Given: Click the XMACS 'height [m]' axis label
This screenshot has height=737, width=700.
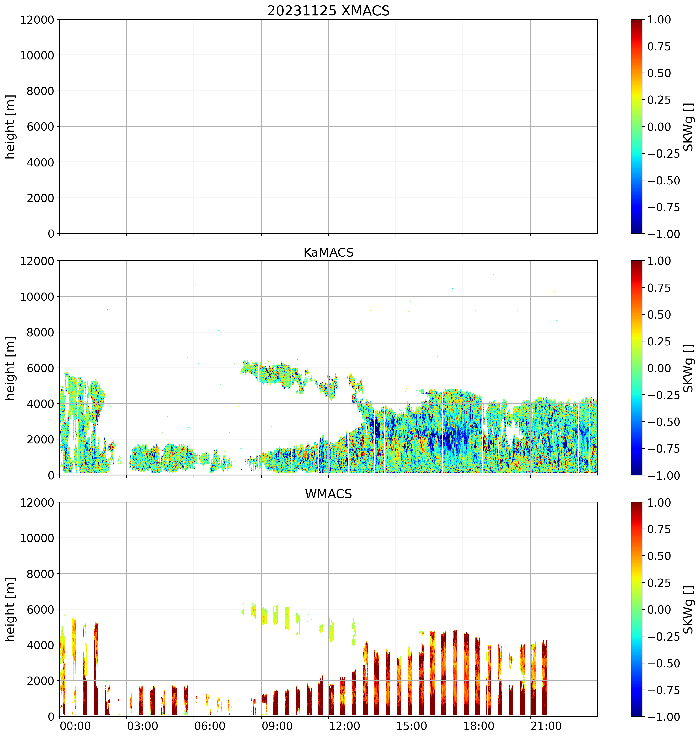Looking at the screenshot, I should tap(10, 126).
